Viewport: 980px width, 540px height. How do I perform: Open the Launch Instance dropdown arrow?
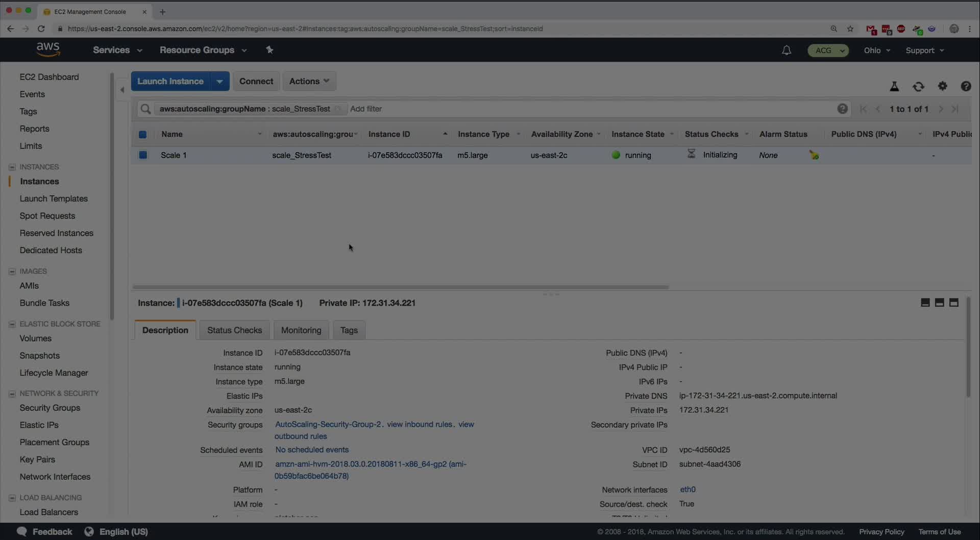coord(219,81)
